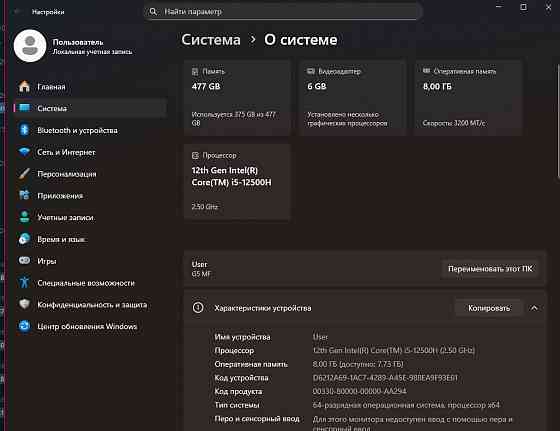Click the Видеоадаптер card icon
The image size is (560, 431).
311,71
